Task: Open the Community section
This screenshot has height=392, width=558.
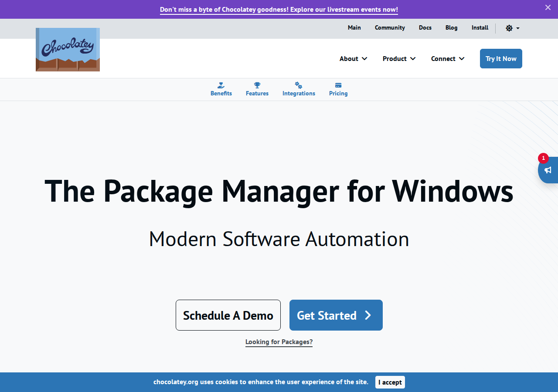Action: 390,27
